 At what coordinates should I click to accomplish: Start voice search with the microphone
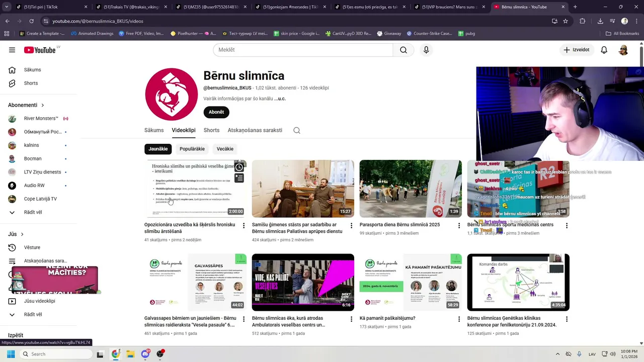pos(426,50)
